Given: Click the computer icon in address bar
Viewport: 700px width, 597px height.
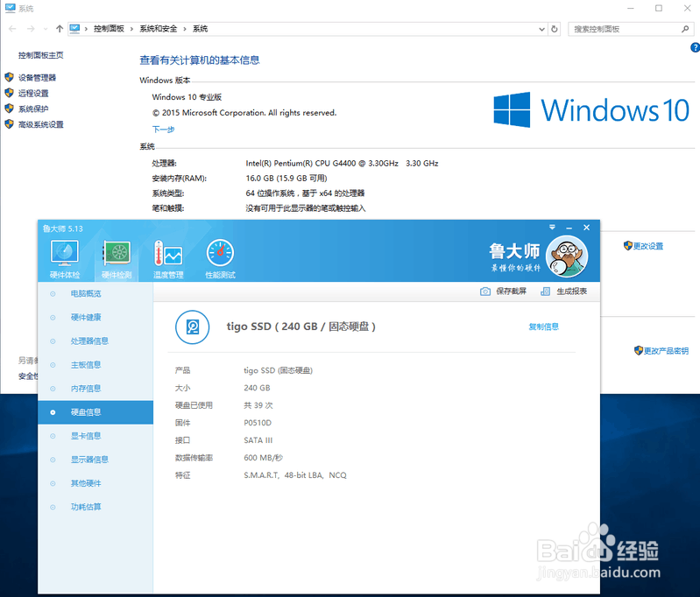Looking at the screenshot, I should pyautogui.click(x=74, y=29).
